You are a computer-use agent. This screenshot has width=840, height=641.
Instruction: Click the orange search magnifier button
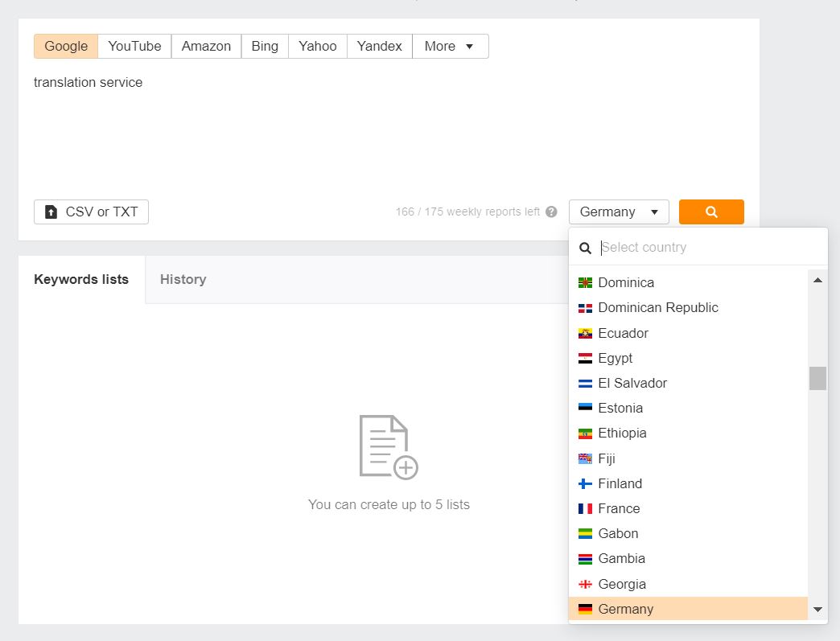[x=711, y=212]
